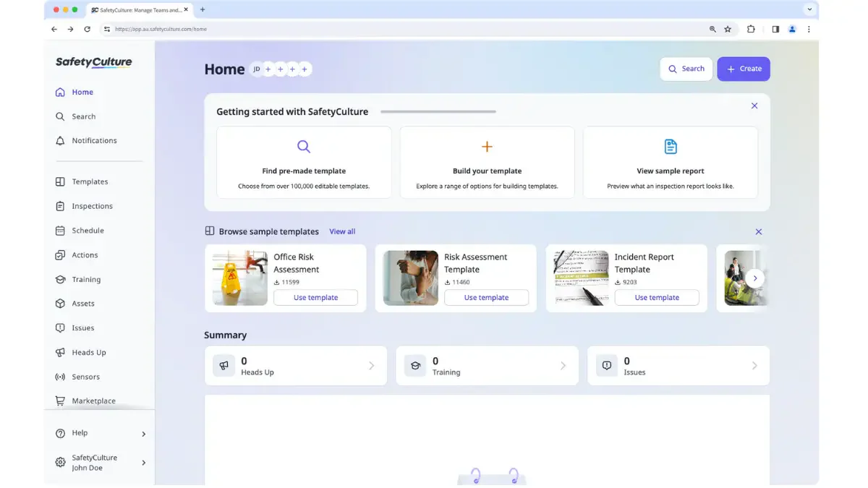Image resolution: width=868 pixels, height=488 pixels.
Task: Click the browser back arrow
Action: click(x=54, y=29)
